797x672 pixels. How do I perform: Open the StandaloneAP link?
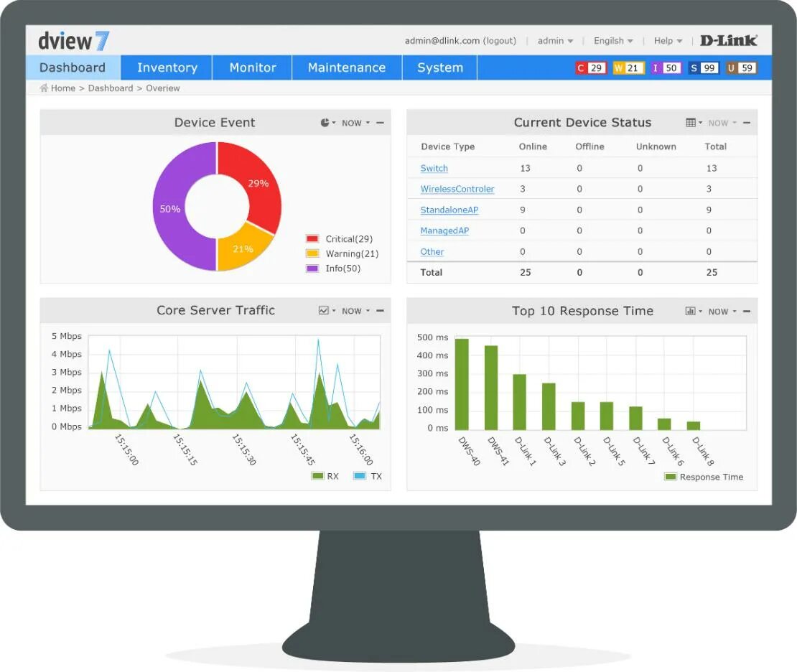[449, 210]
